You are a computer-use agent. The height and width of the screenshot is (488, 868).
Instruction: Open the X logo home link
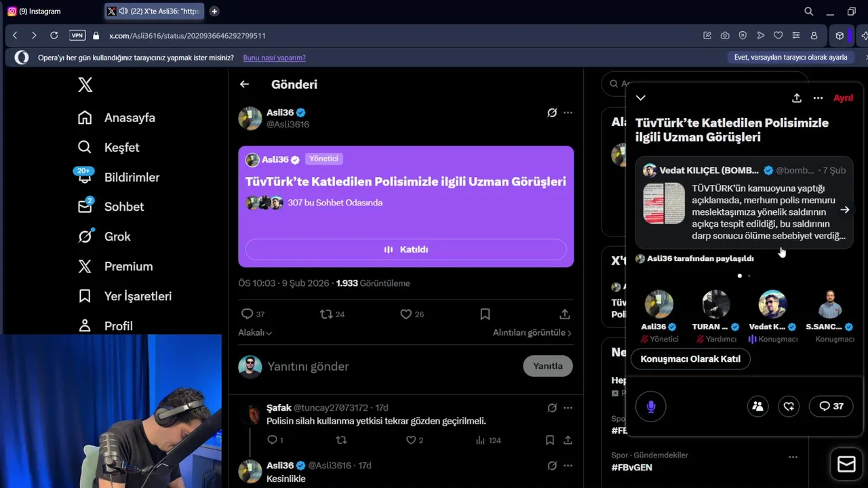[85, 85]
